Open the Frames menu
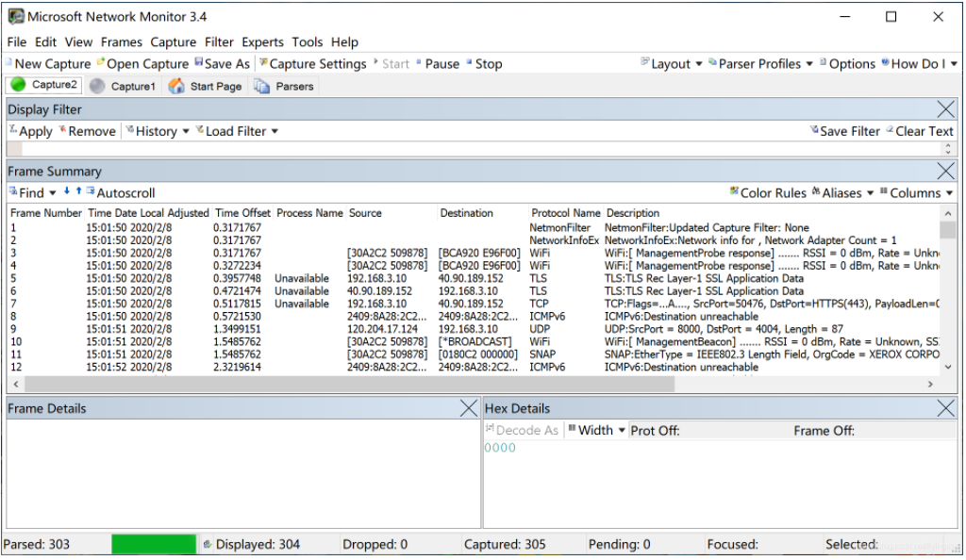This screenshot has width=966, height=560. click(122, 42)
